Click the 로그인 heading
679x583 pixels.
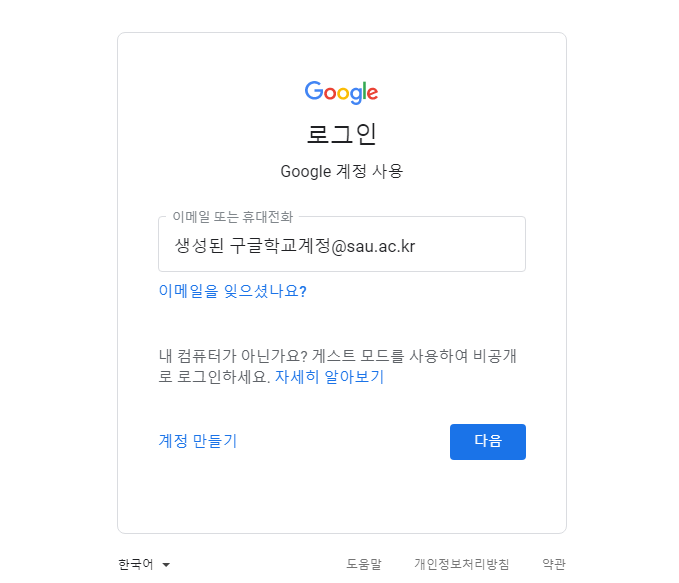click(x=342, y=134)
